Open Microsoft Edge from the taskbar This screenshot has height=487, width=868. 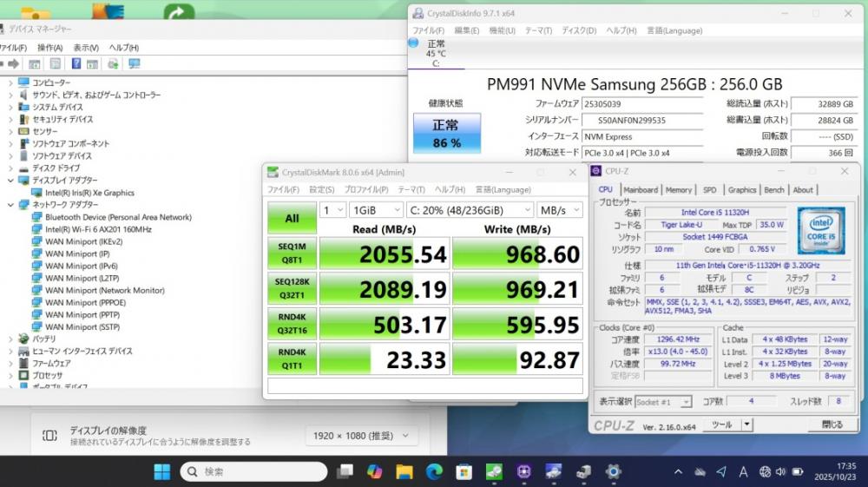(435, 471)
